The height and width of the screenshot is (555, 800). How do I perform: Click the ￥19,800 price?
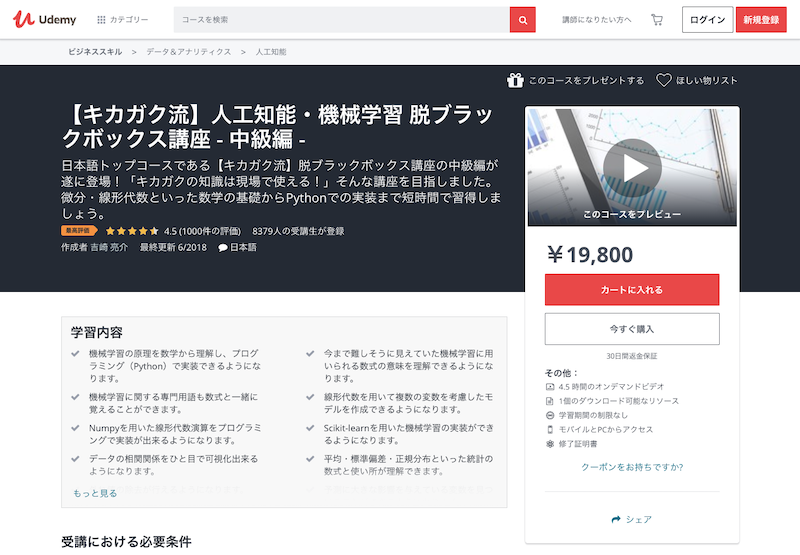(x=590, y=255)
